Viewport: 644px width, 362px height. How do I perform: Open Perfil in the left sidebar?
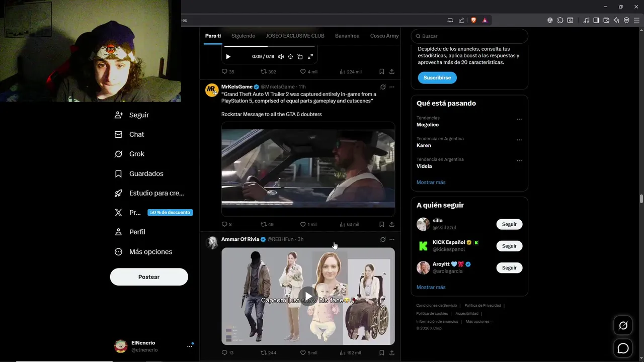130,232
